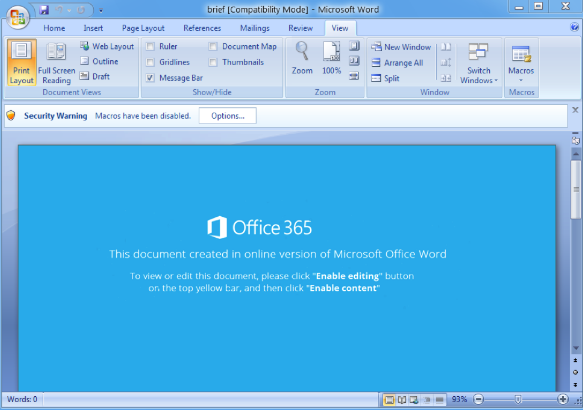Set zoom to 100% button
This screenshot has height=411, width=583.
(x=331, y=58)
